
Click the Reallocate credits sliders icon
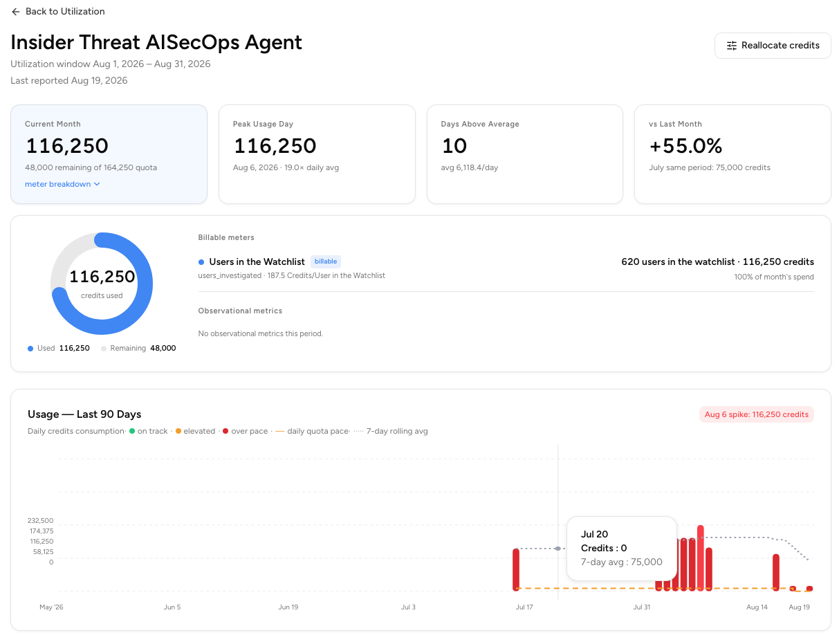(732, 46)
